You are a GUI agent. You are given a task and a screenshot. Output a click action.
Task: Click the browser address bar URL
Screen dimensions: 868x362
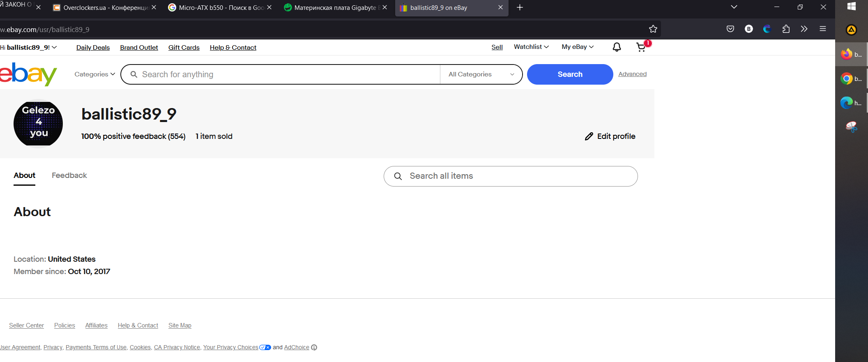tap(45, 30)
